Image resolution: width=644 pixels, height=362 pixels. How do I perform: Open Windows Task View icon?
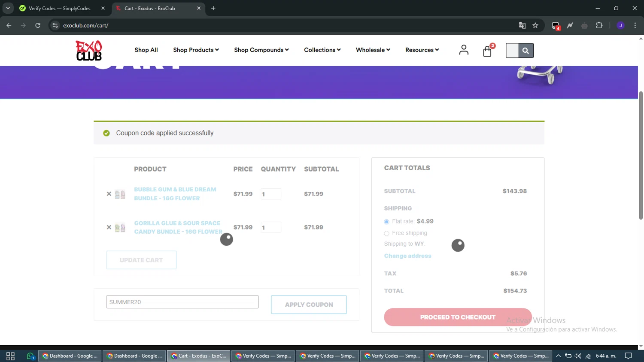point(10,356)
